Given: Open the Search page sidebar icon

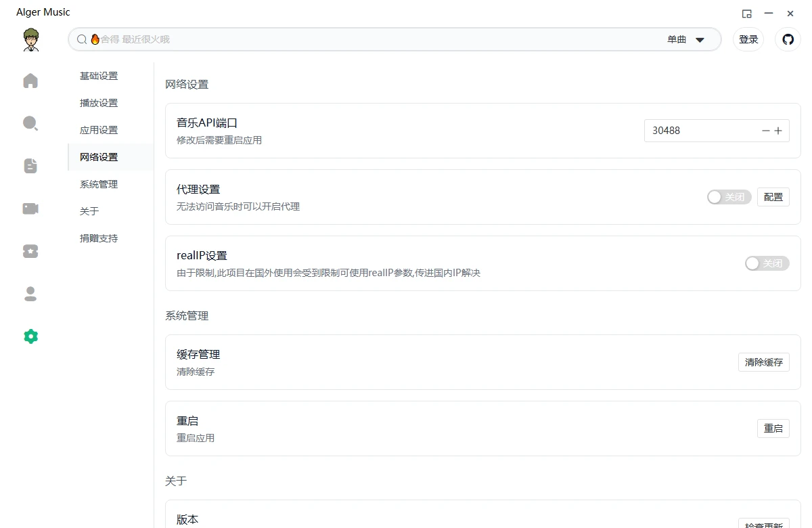Looking at the screenshot, I should [x=30, y=123].
